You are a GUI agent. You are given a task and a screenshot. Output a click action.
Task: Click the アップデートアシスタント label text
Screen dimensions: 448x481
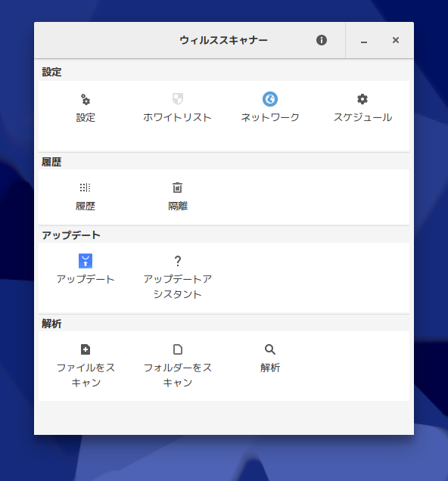[178, 287]
